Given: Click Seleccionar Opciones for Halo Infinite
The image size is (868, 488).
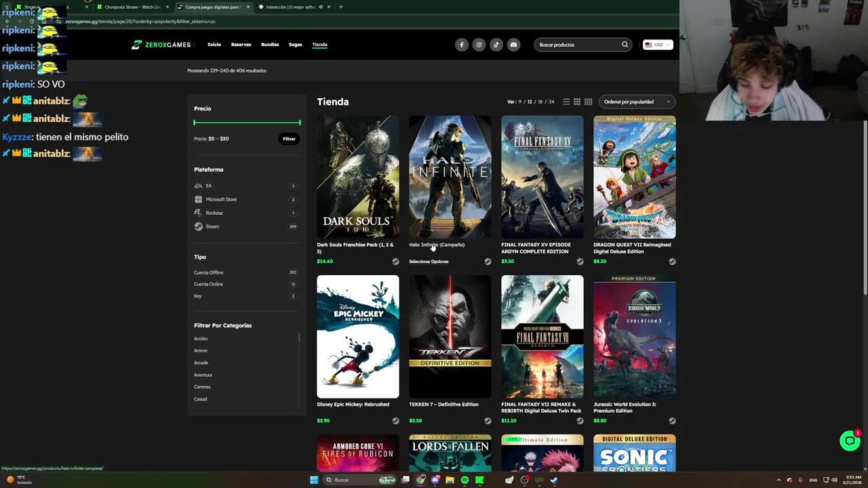Looking at the screenshot, I should tap(429, 262).
